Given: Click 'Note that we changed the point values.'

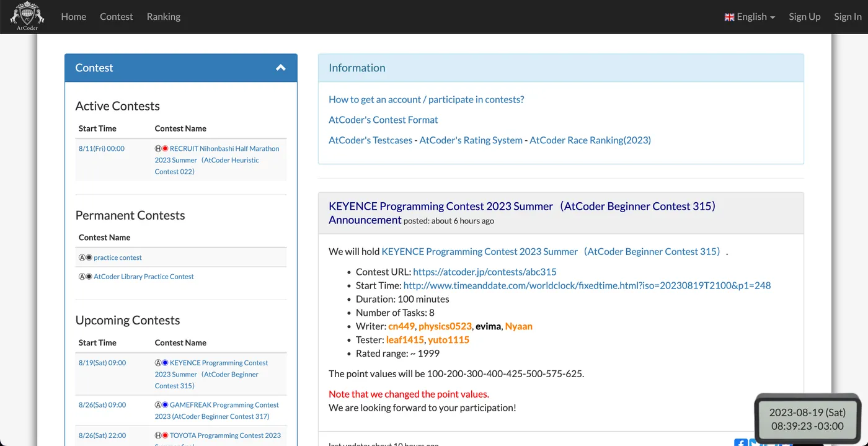Looking at the screenshot, I should click(409, 394).
